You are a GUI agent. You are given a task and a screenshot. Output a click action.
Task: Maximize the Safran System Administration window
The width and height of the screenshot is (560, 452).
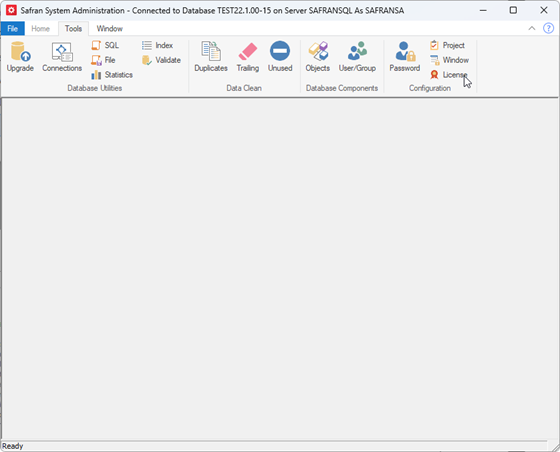pos(513,10)
